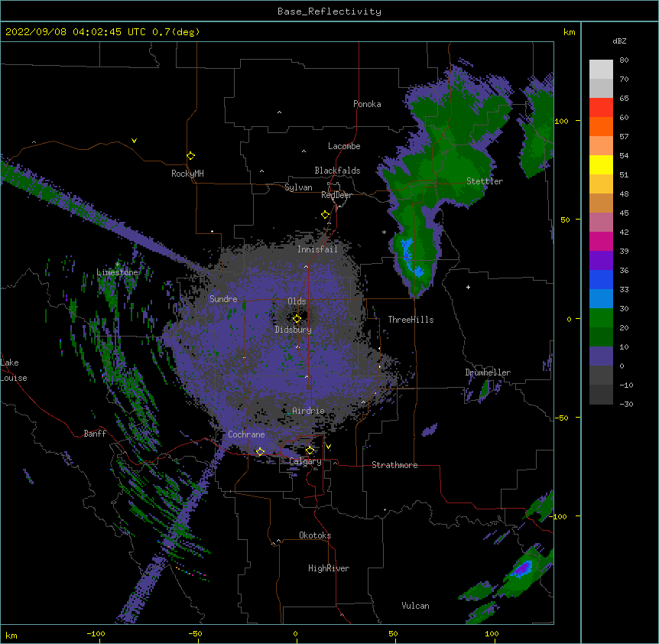Pick the magenta 42 dBZ legend swatch

pos(601,241)
